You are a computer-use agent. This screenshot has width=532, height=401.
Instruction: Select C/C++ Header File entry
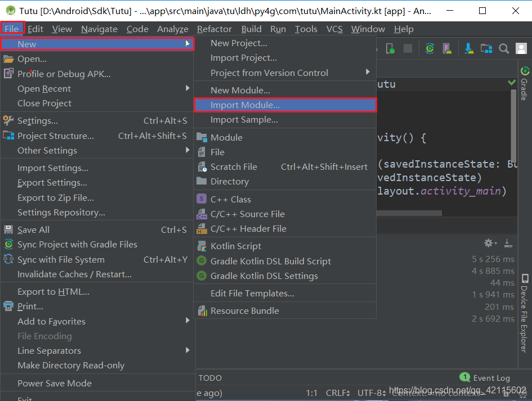coord(285,229)
